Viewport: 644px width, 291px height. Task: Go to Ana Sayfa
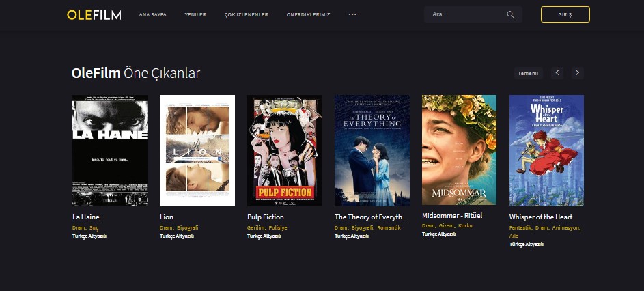[153, 14]
